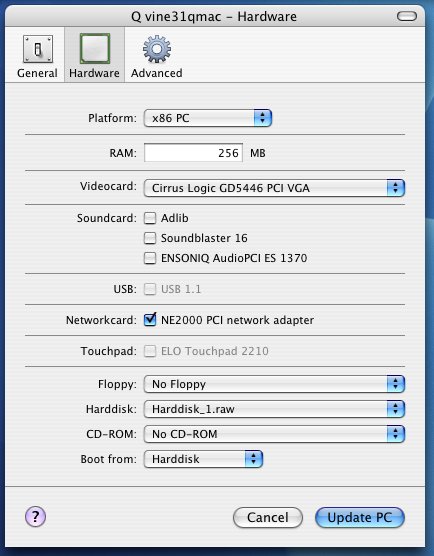Open the General settings switch icon
This screenshot has width=434, height=556.
(x=38, y=49)
